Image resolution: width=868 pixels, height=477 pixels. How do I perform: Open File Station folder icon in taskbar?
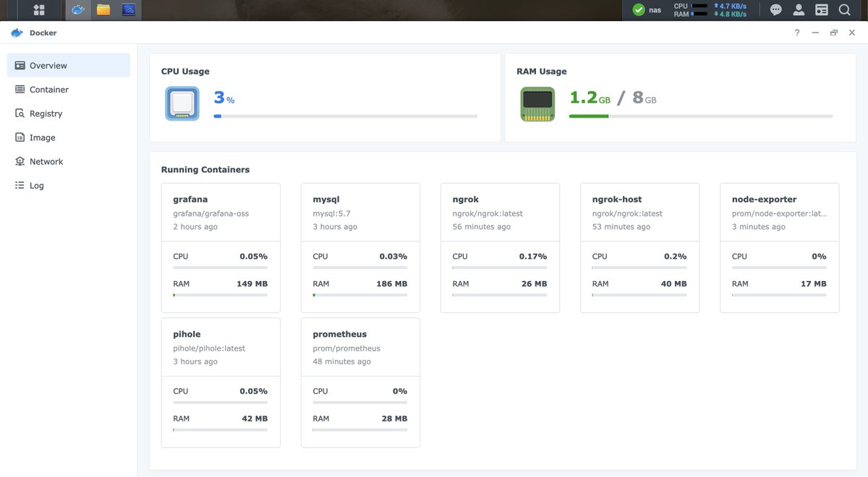(103, 10)
